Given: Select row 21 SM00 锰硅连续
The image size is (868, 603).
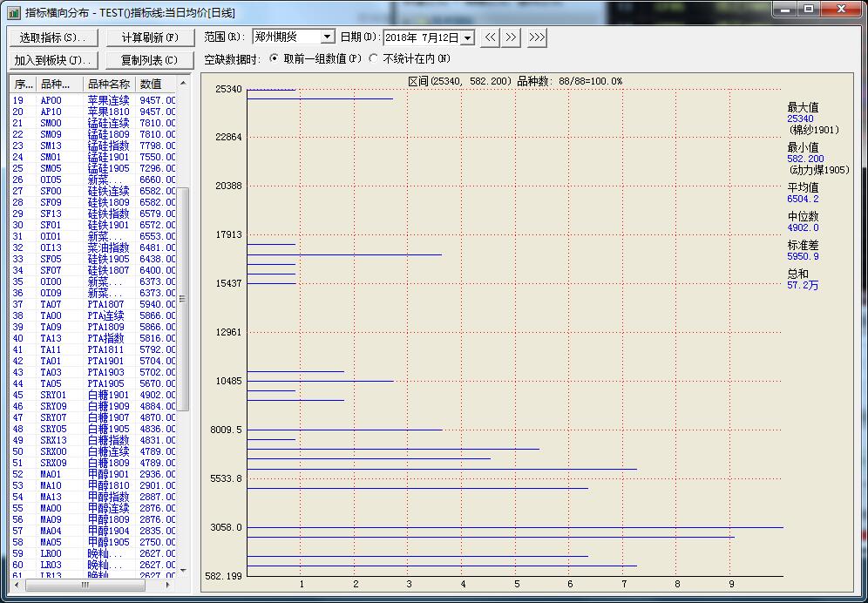Looking at the screenshot, I should pos(93,123).
